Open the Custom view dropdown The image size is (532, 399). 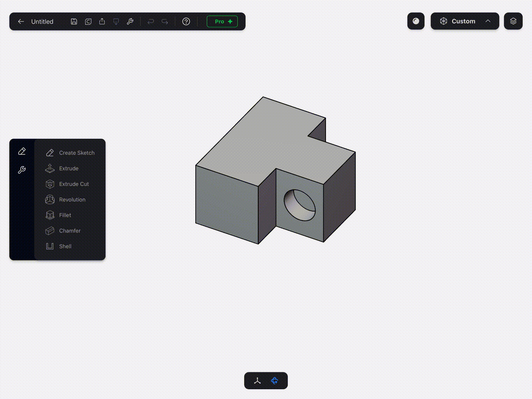tap(463, 21)
